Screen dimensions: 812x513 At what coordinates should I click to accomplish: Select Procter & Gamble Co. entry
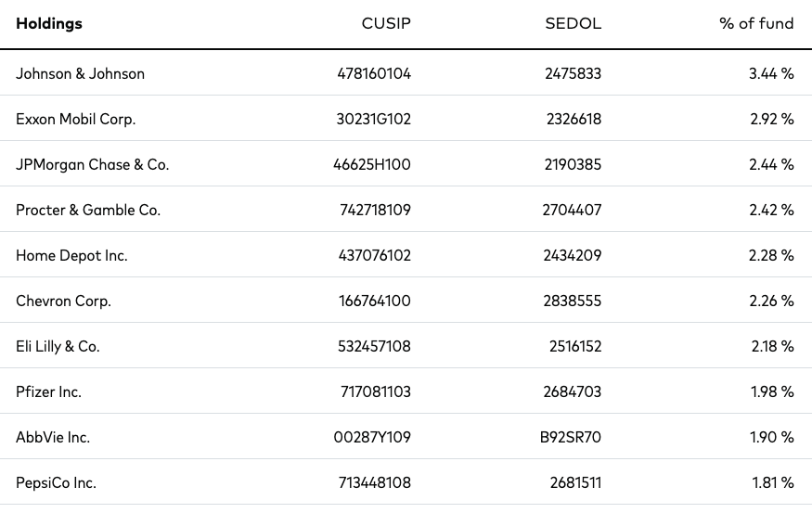point(88,211)
